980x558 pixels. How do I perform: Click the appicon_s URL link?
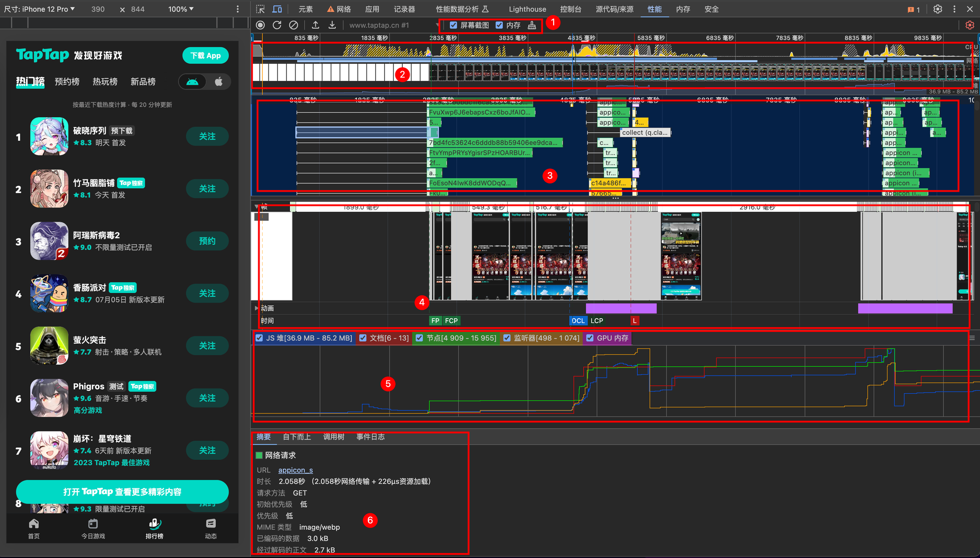pyautogui.click(x=295, y=470)
